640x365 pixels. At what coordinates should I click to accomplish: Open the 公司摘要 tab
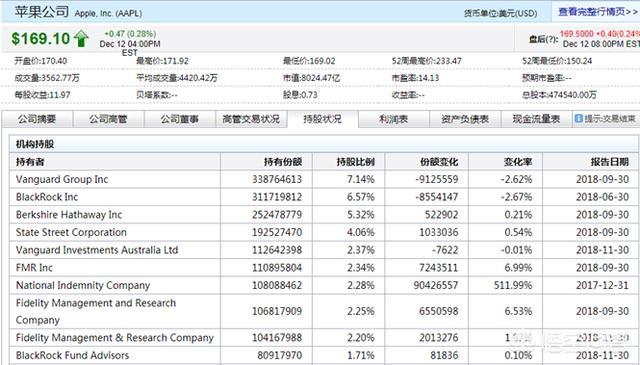pyautogui.click(x=37, y=119)
